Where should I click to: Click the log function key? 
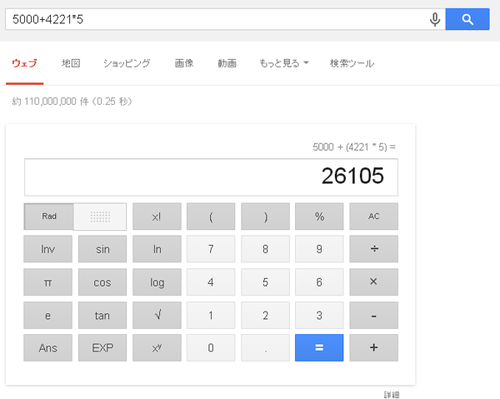pyautogui.click(x=157, y=282)
